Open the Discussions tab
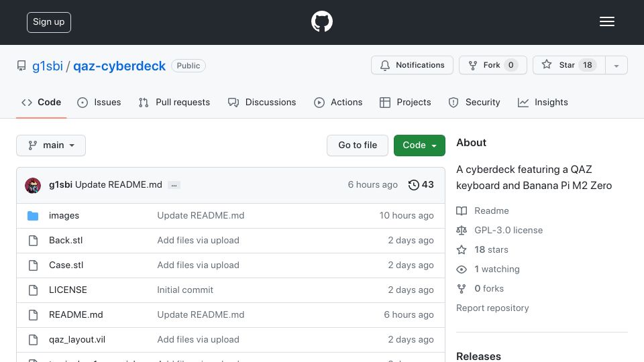 (x=262, y=102)
